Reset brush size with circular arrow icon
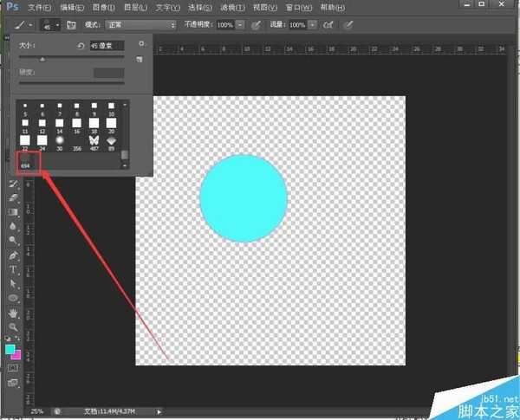The width and height of the screenshot is (520, 420). (x=81, y=45)
